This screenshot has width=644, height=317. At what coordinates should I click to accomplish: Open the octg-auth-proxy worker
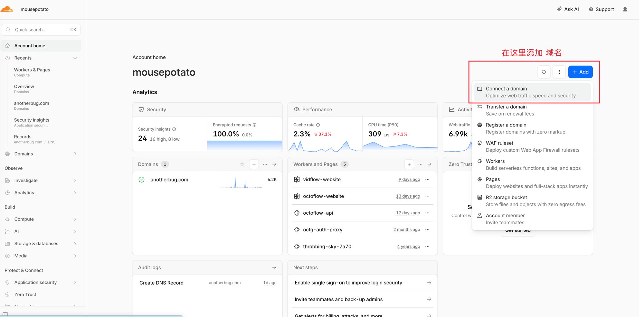click(x=322, y=229)
